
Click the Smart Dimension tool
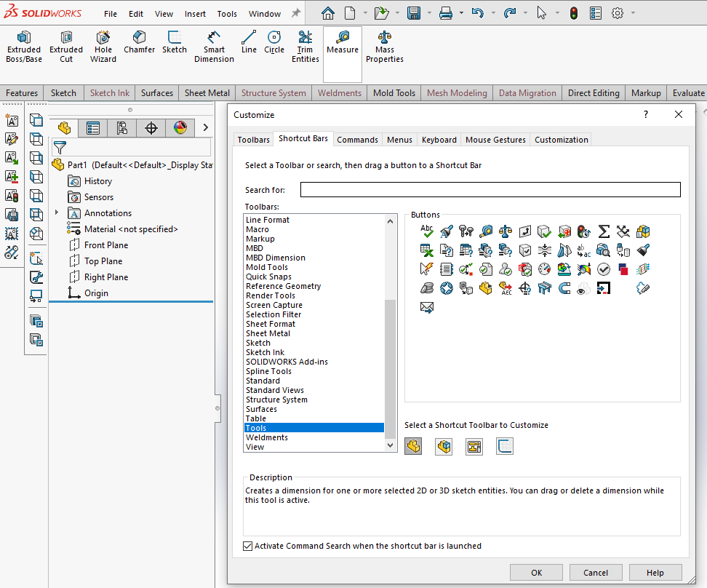tap(214, 46)
